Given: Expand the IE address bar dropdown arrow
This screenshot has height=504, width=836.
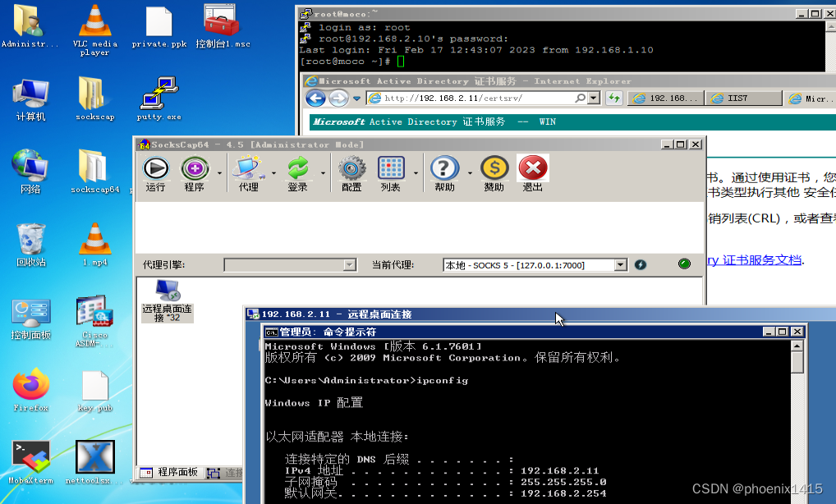Looking at the screenshot, I should 594,98.
